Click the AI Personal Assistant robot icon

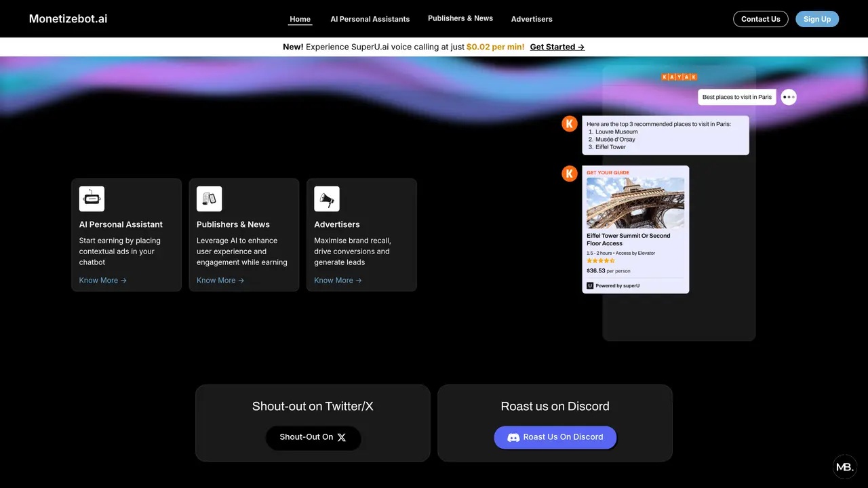pyautogui.click(x=92, y=199)
